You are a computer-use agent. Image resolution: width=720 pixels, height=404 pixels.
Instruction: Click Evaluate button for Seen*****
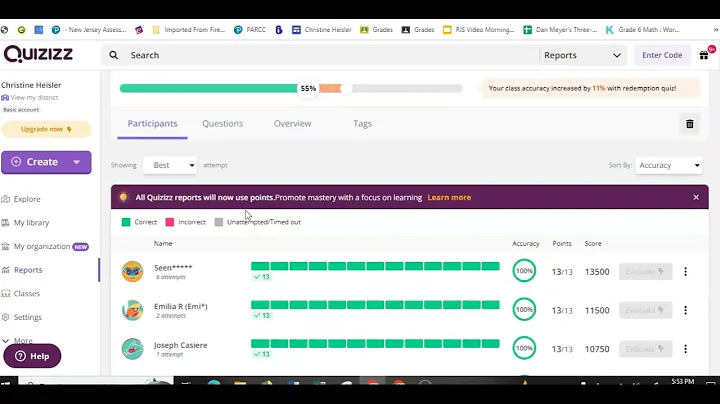tap(646, 271)
